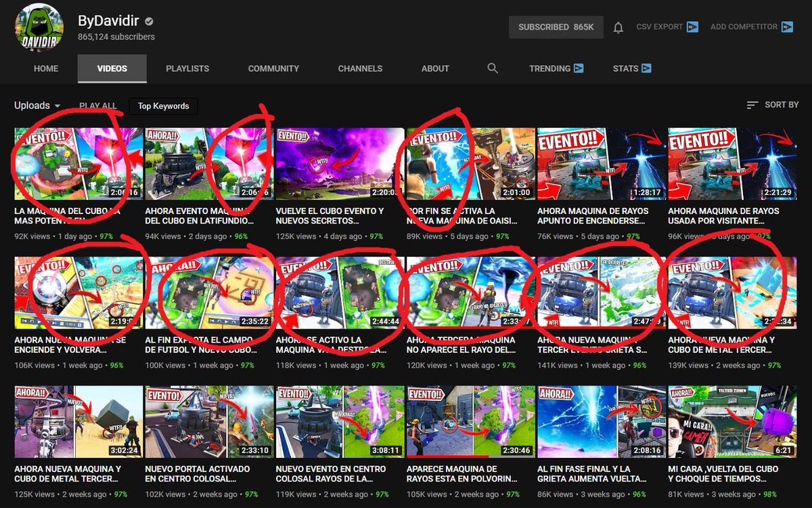Open title 'NUEVO EVENTO EN CENTRO COLOSAL RAYOS'
Image resolution: width=812 pixels, height=508 pixels.
(x=331, y=473)
